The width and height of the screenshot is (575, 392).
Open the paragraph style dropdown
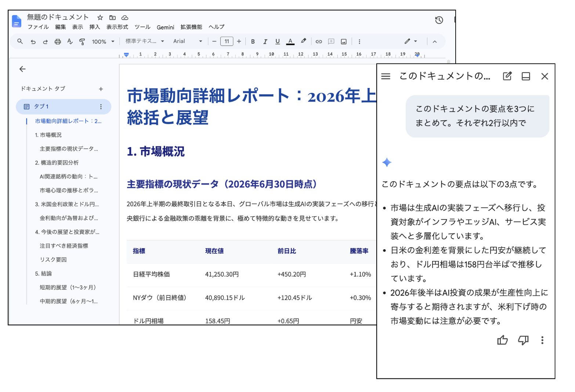tap(145, 41)
